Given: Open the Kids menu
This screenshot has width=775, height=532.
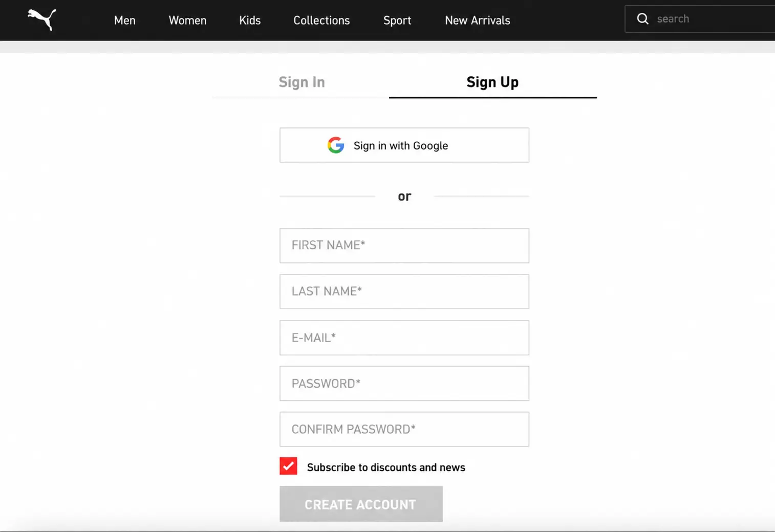Looking at the screenshot, I should 250,20.
